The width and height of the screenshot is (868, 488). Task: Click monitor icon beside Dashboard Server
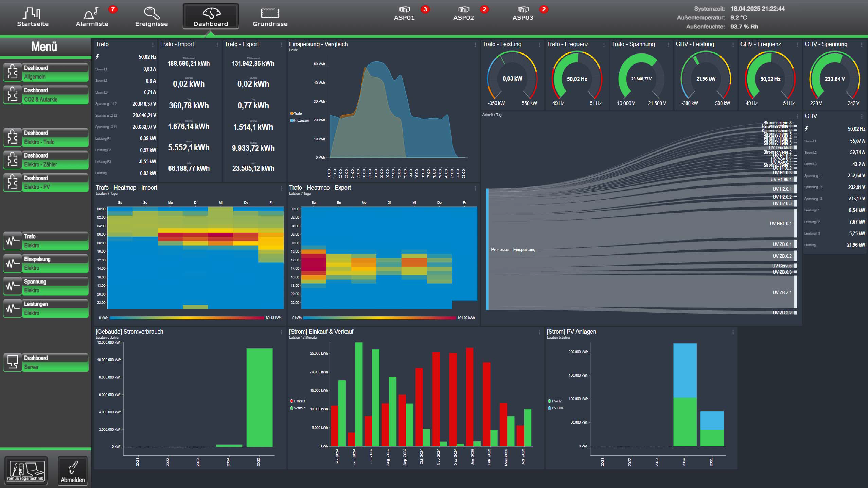pyautogui.click(x=13, y=362)
